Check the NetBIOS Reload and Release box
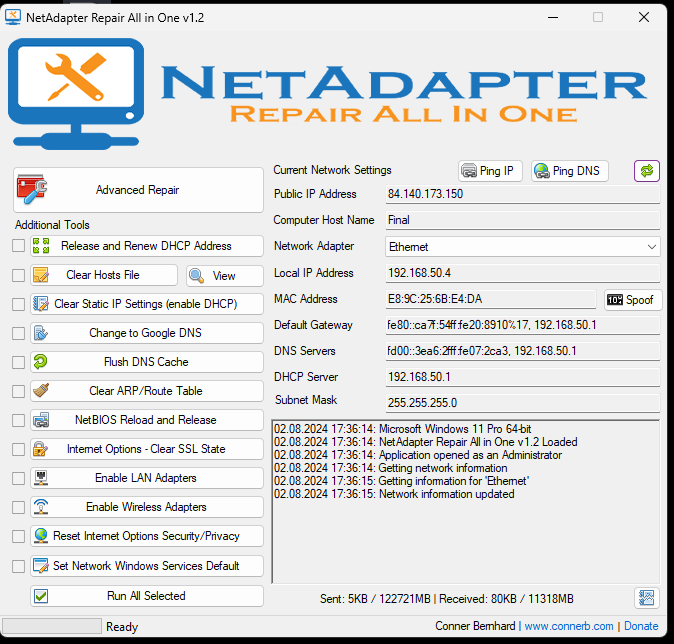The height and width of the screenshot is (644, 674). coord(18,420)
